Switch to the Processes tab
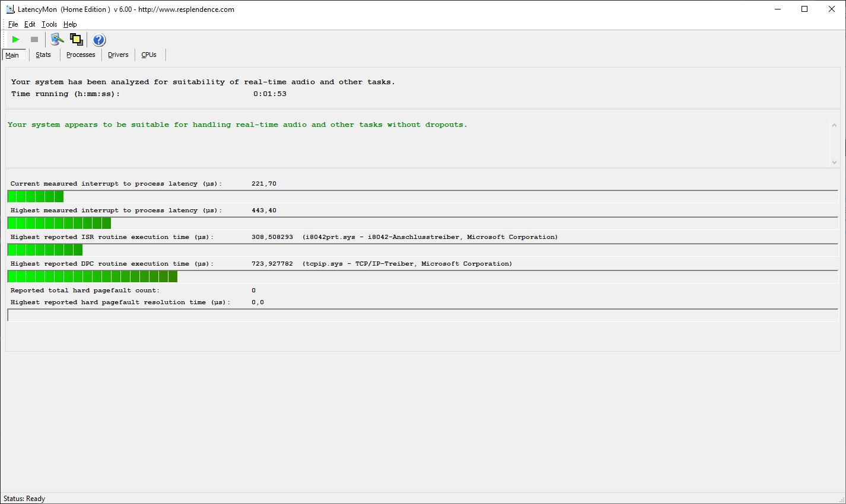846x504 pixels. tap(81, 55)
